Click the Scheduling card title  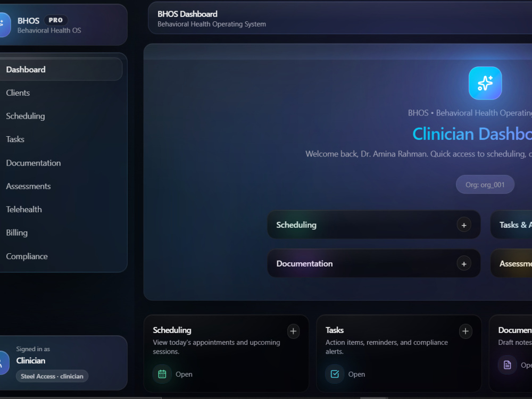(172, 330)
